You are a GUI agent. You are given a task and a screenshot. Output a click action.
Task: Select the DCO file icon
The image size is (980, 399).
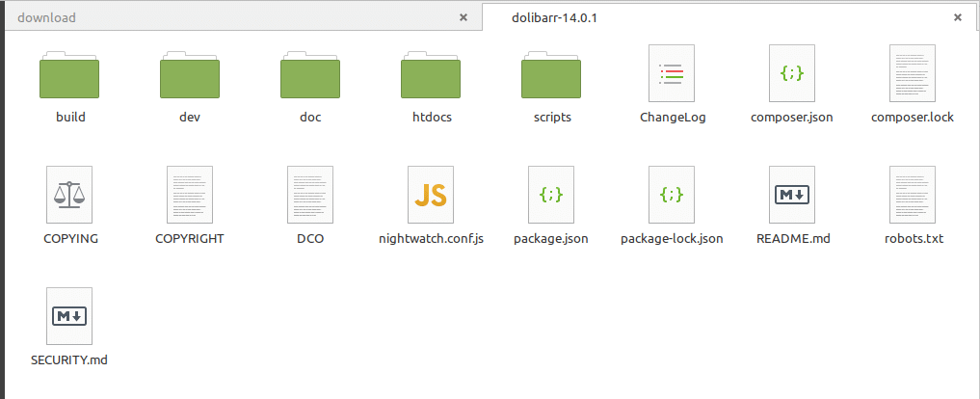310,195
